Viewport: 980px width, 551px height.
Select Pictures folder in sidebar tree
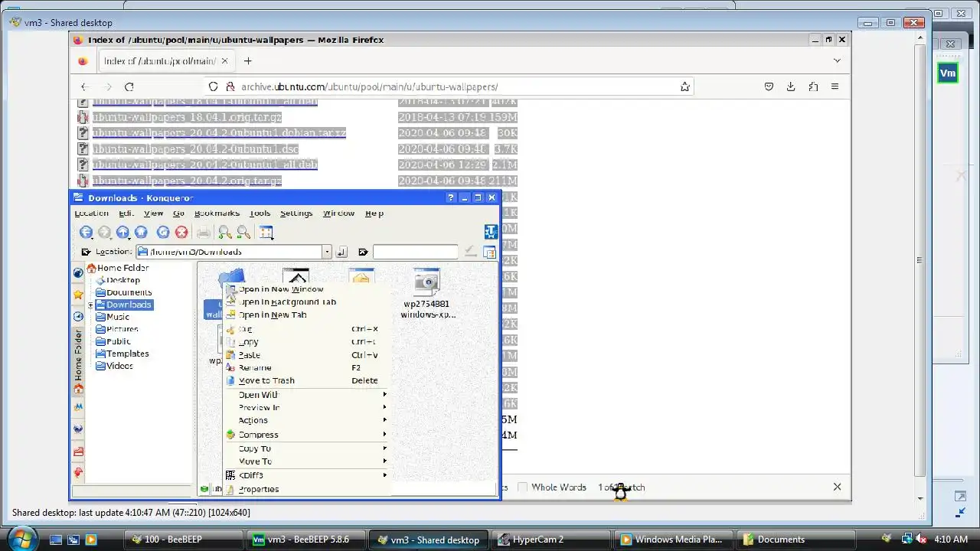[122, 329]
